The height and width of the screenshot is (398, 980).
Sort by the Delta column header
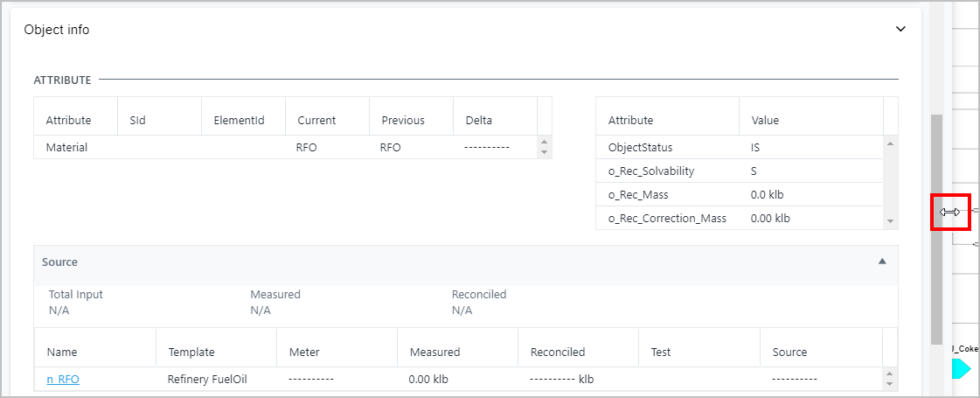[478, 120]
